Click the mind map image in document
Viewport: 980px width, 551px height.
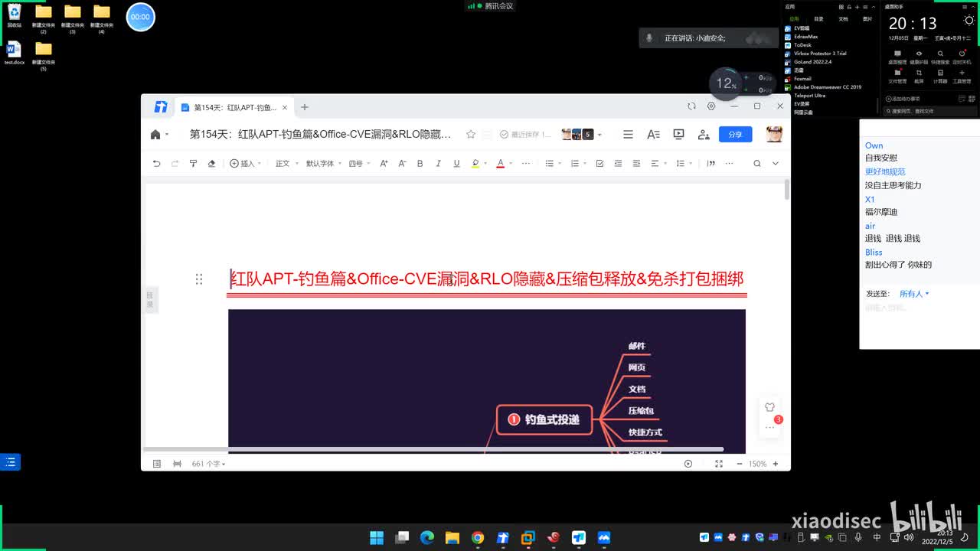point(487,381)
